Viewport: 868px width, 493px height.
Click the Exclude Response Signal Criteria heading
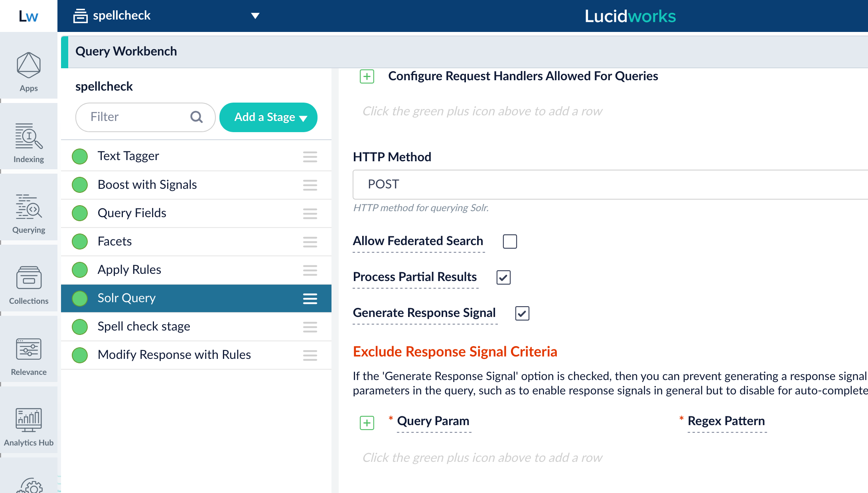(455, 352)
